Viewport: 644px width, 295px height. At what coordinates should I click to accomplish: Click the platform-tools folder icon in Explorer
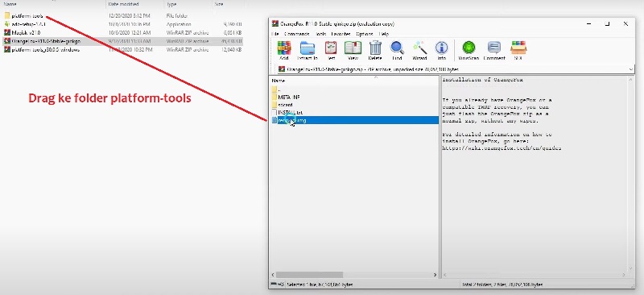pyautogui.click(x=7, y=15)
